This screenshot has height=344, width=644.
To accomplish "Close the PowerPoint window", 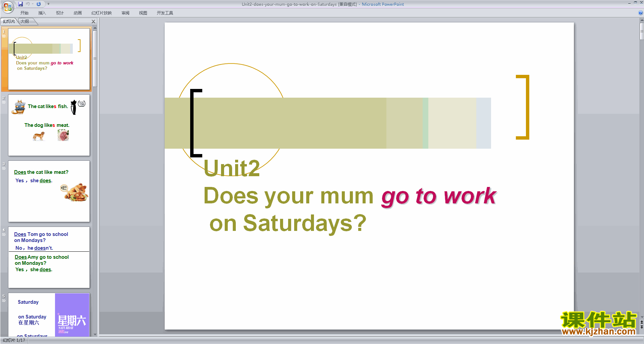I will [641, 3].
